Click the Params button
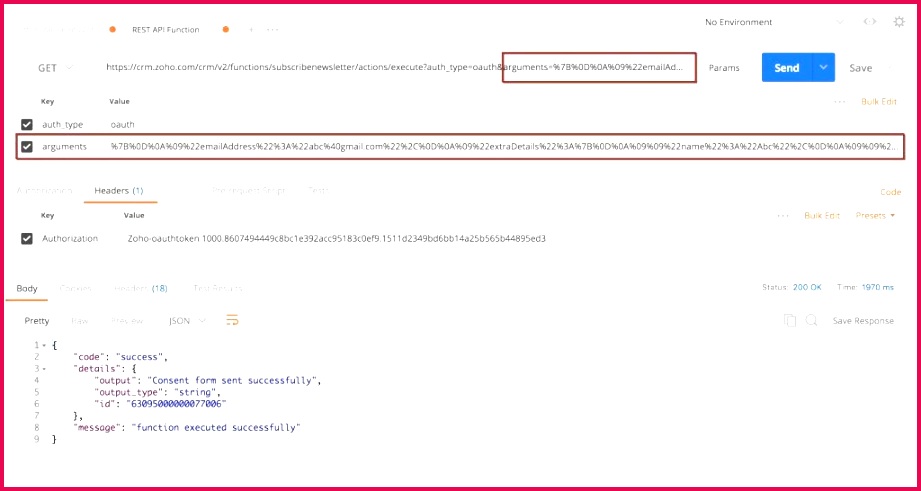Screen dimensions: 921x491 point(724,68)
